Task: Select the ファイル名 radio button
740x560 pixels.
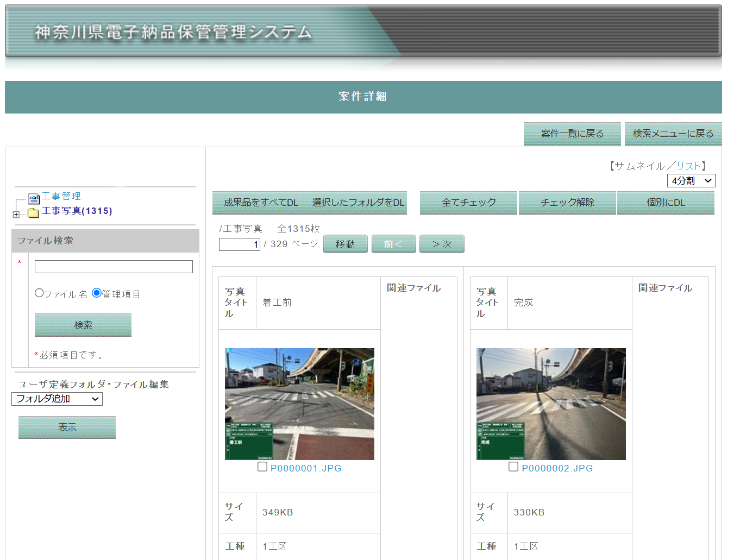Action: tap(39, 293)
